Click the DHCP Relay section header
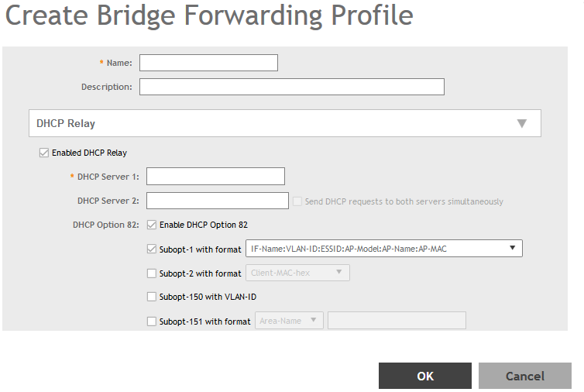The width and height of the screenshot is (584, 392). [232, 123]
